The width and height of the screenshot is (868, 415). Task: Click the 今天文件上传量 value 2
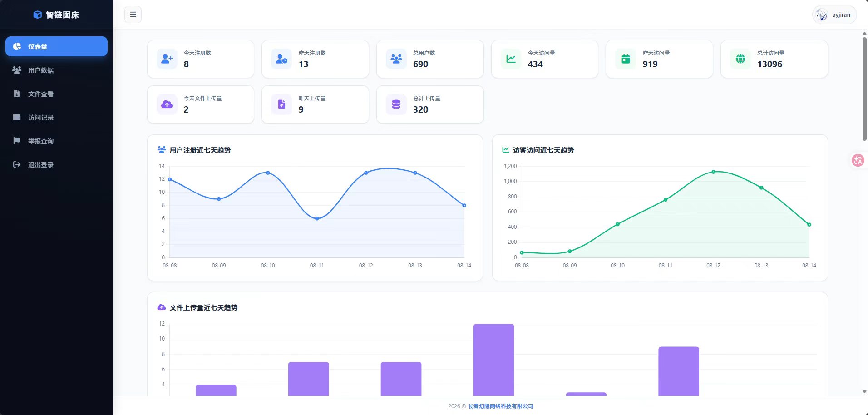pyautogui.click(x=186, y=109)
